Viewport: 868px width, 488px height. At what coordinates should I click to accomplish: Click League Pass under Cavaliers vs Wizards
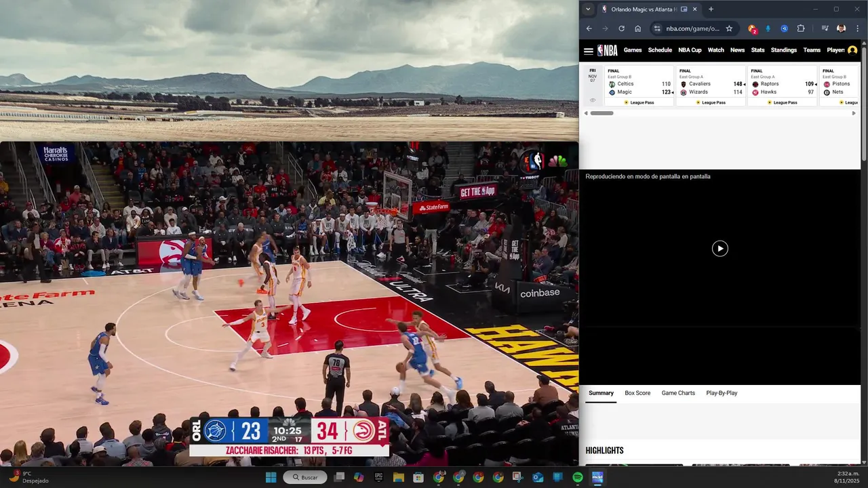(710, 102)
